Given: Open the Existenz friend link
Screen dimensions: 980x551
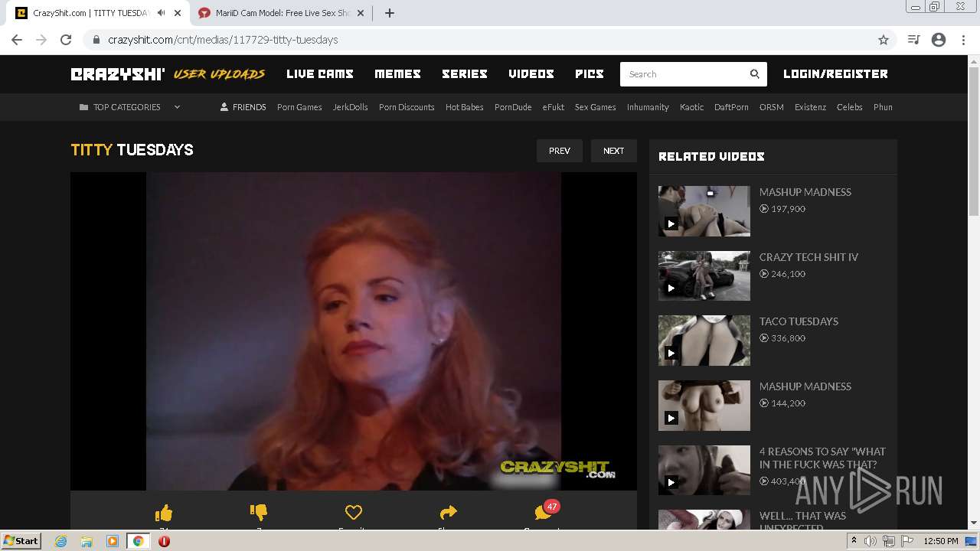Looking at the screenshot, I should point(810,107).
